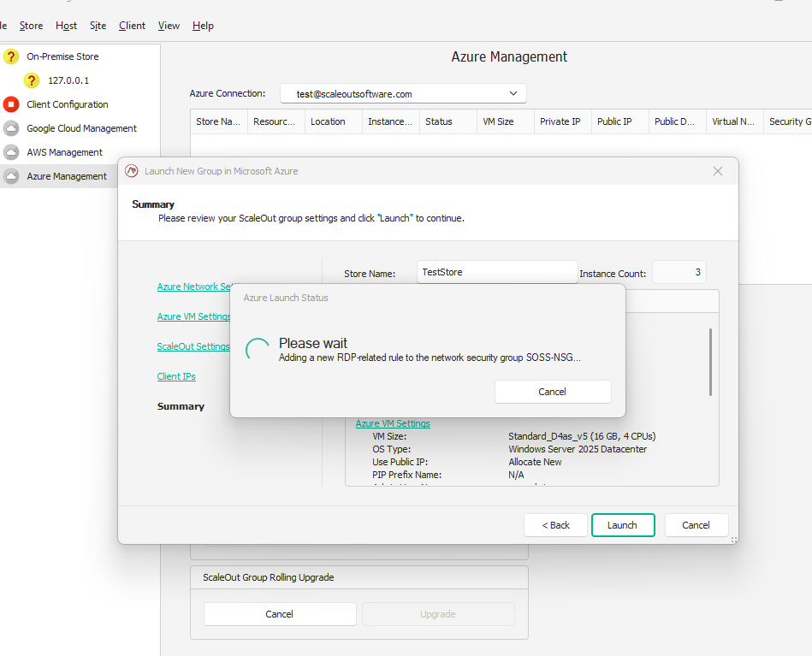Click the Please wait heading in Azure Launch Status
Image resolution: width=812 pixels, height=656 pixels.
[313, 343]
